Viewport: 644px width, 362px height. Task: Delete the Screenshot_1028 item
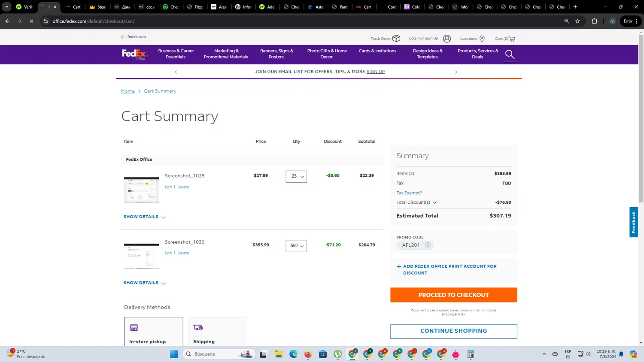(183, 187)
